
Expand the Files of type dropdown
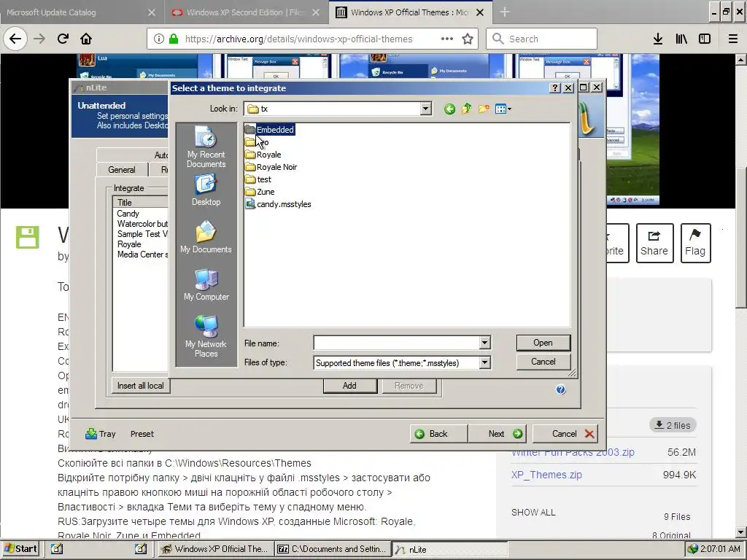coord(484,362)
